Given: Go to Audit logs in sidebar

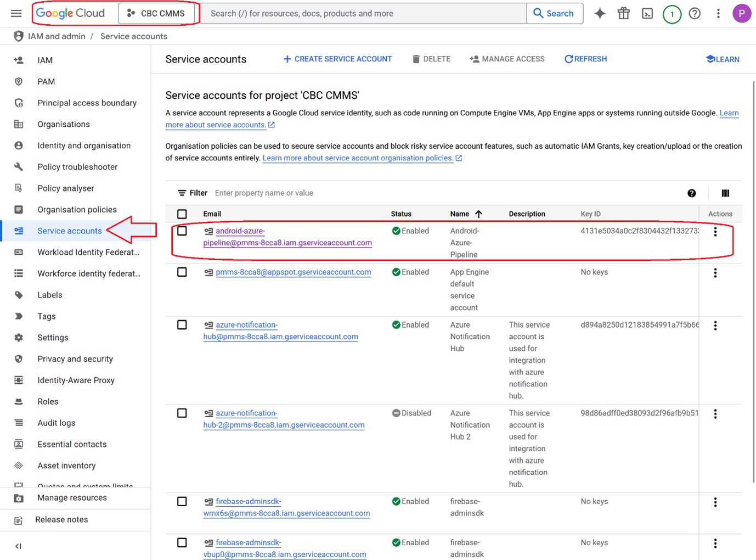Looking at the screenshot, I should (x=56, y=423).
